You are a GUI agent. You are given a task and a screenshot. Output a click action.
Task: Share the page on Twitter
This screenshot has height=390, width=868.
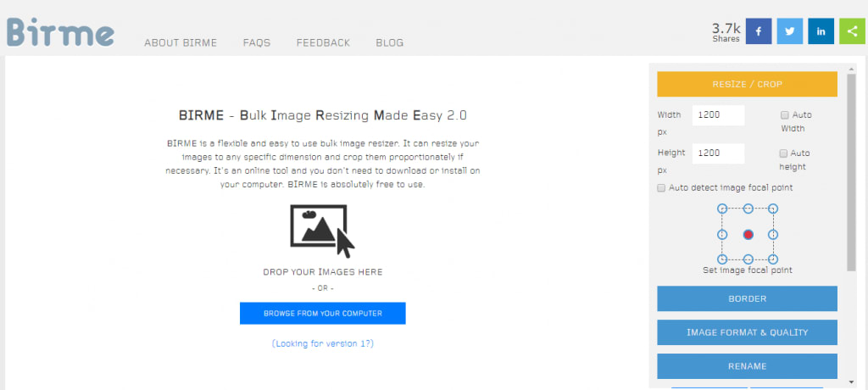tap(789, 31)
